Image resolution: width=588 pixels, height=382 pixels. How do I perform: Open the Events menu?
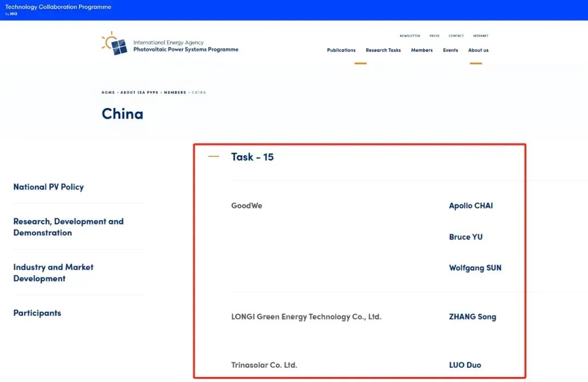[450, 50]
